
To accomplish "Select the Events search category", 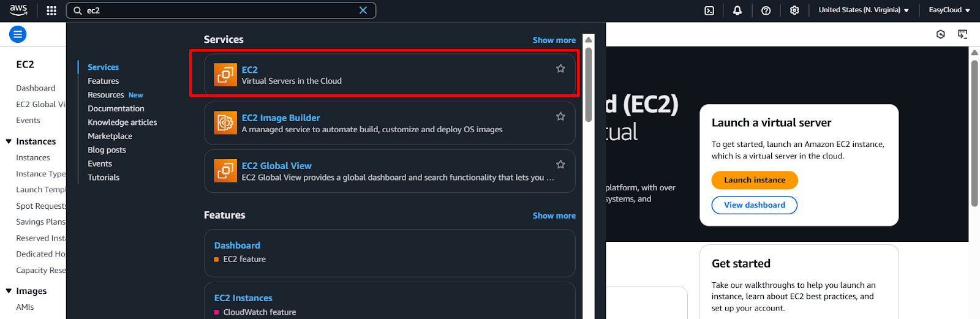I will [x=100, y=163].
